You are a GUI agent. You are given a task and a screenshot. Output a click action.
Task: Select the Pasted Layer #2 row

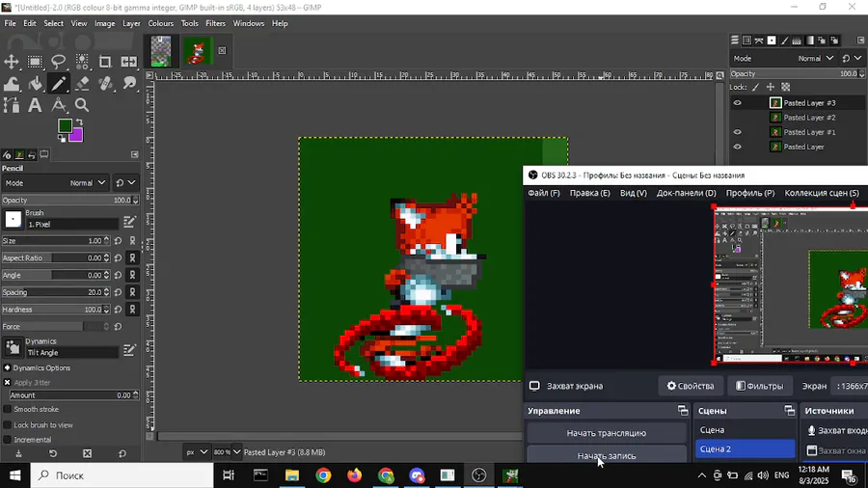(798, 118)
